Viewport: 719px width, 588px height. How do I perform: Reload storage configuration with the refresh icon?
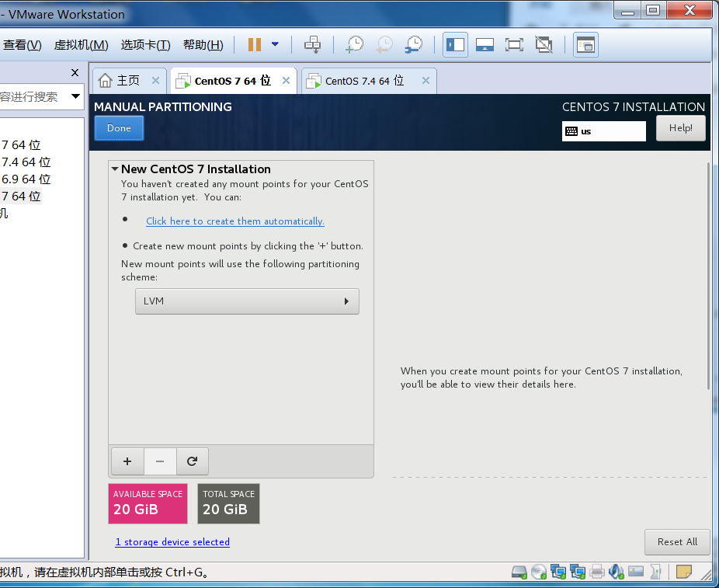pos(192,461)
